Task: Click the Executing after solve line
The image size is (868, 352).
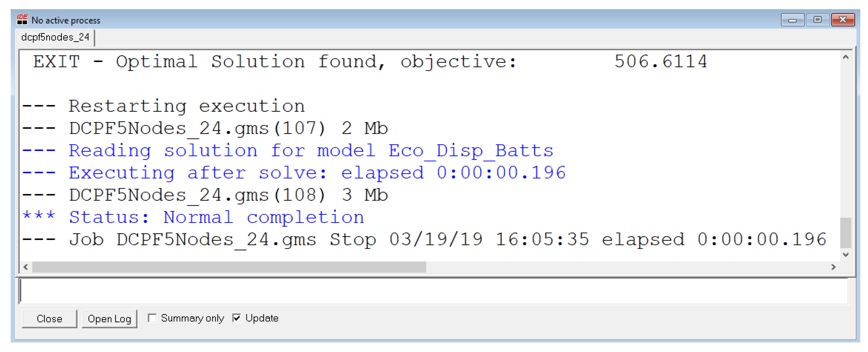Action: tap(317, 173)
